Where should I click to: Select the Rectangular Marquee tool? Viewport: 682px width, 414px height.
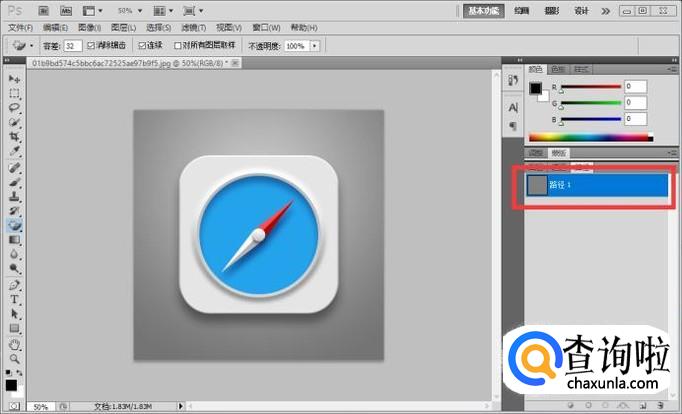[x=14, y=93]
